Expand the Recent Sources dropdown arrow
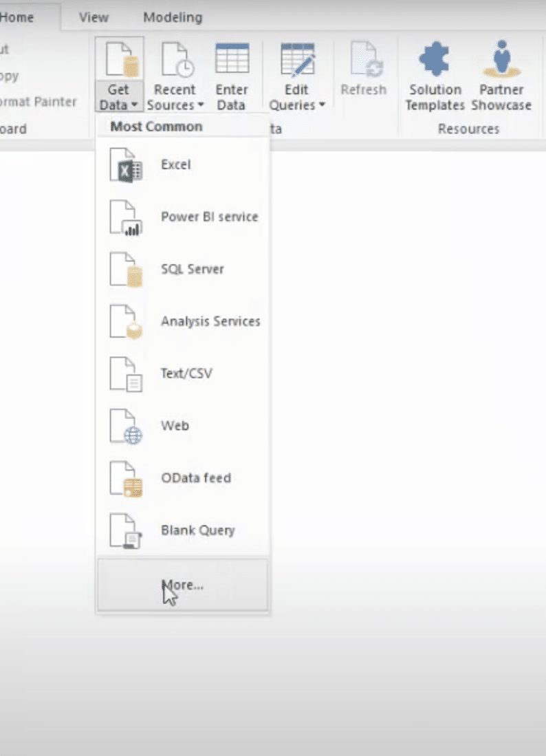This screenshot has height=756, width=546. pyautogui.click(x=201, y=105)
